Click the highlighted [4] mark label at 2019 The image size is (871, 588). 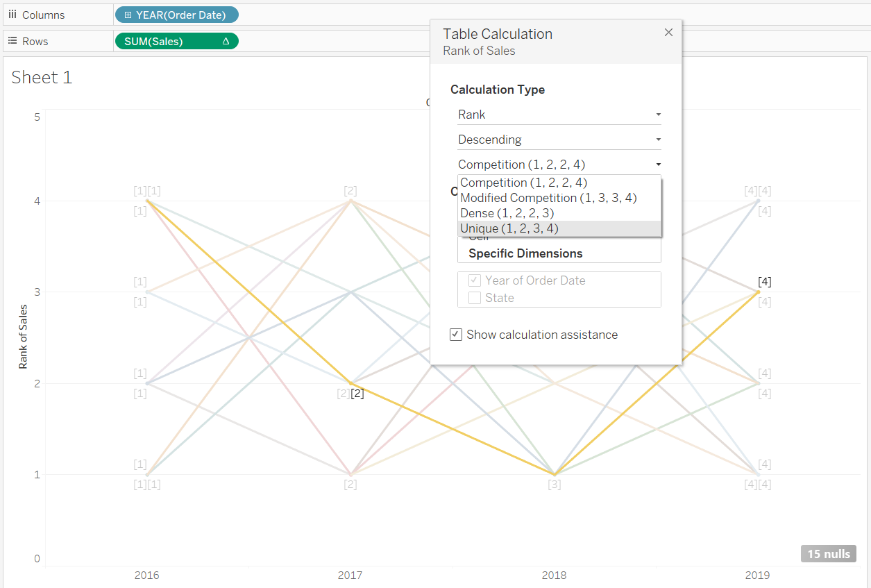pyautogui.click(x=764, y=281)
